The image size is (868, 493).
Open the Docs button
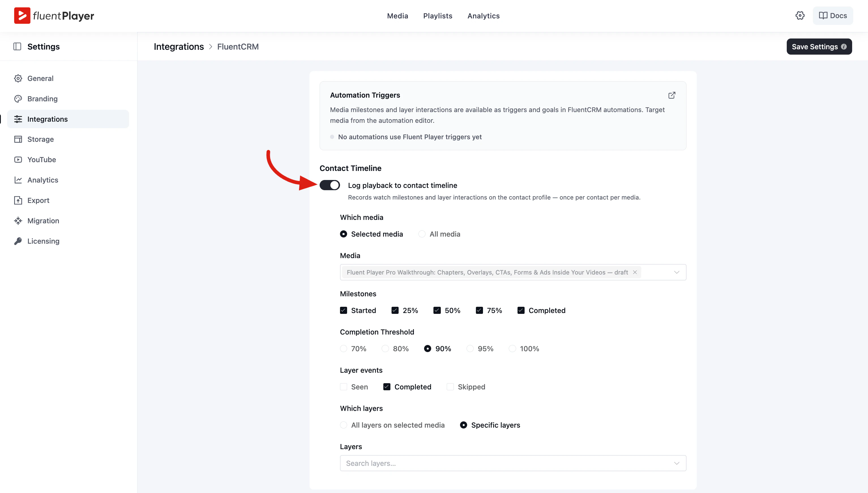coord(833,16)
